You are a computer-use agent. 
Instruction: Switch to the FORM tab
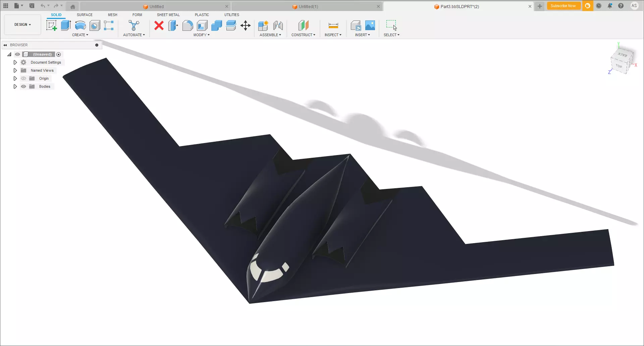coord(137,15)
